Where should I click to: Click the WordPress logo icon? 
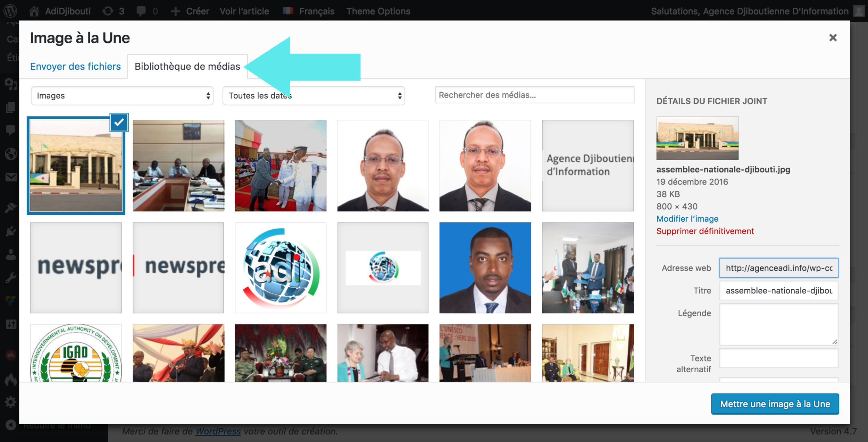tap(10, 11)
